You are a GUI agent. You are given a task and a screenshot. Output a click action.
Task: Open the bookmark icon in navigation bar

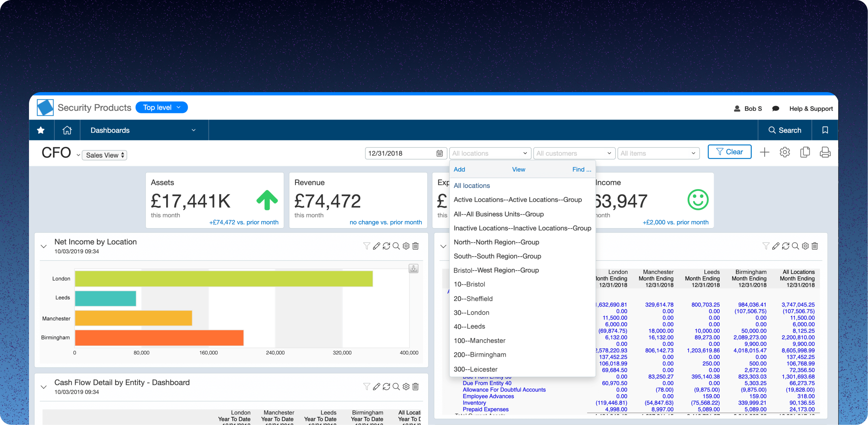tap(825, 130)
